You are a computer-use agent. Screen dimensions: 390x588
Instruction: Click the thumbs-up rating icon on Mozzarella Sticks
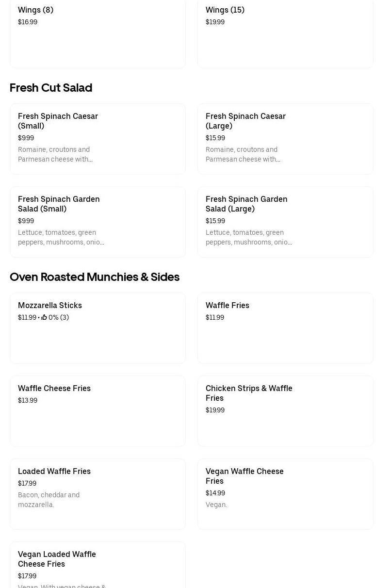coord(44,317)
